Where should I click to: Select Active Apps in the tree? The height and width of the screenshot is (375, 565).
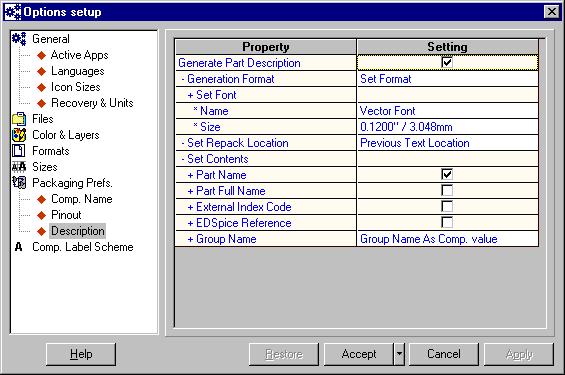tap(79, 55)
